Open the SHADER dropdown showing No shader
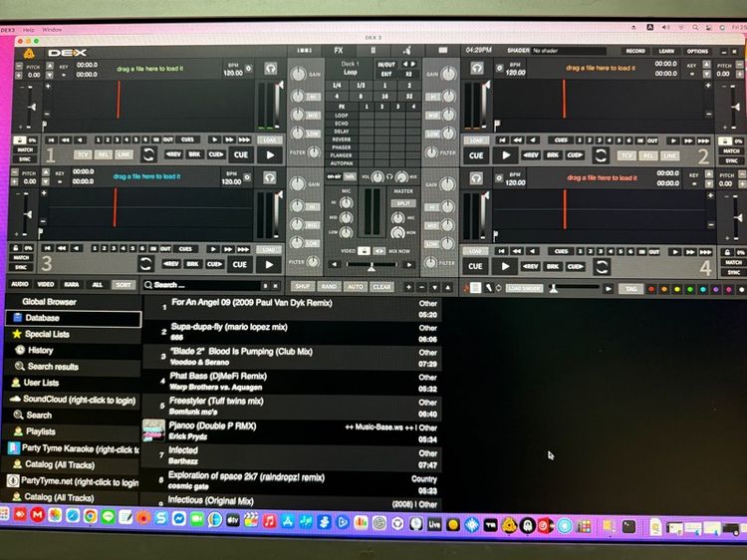The image size is (747, 560). point(569,51)
